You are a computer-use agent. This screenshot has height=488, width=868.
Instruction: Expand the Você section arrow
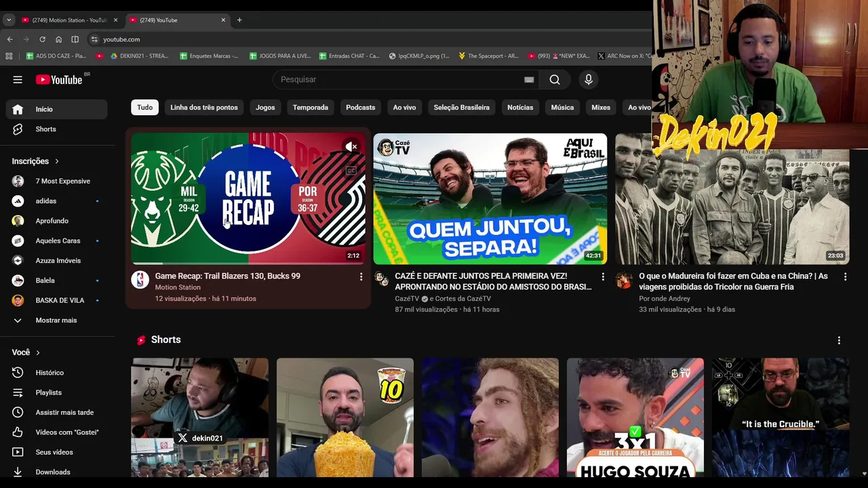point(38,352)
